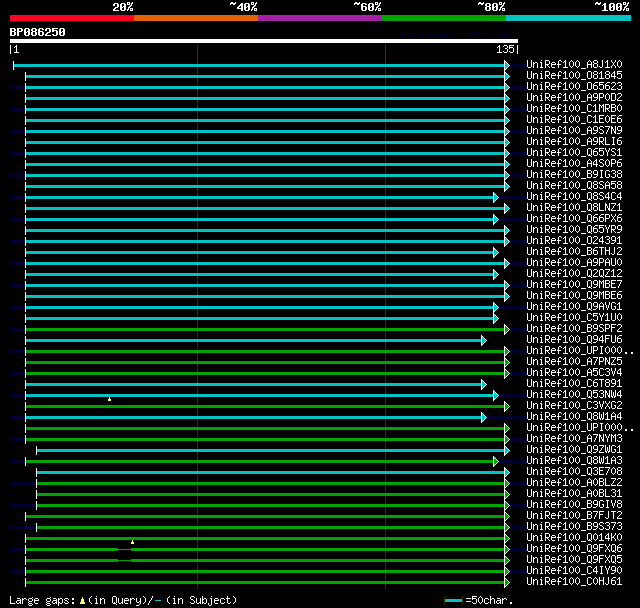This screenshot has width=640, height=608.
Task: Click the arrowhead ending the C0HJ61 alignment
Action: point(507,582)
